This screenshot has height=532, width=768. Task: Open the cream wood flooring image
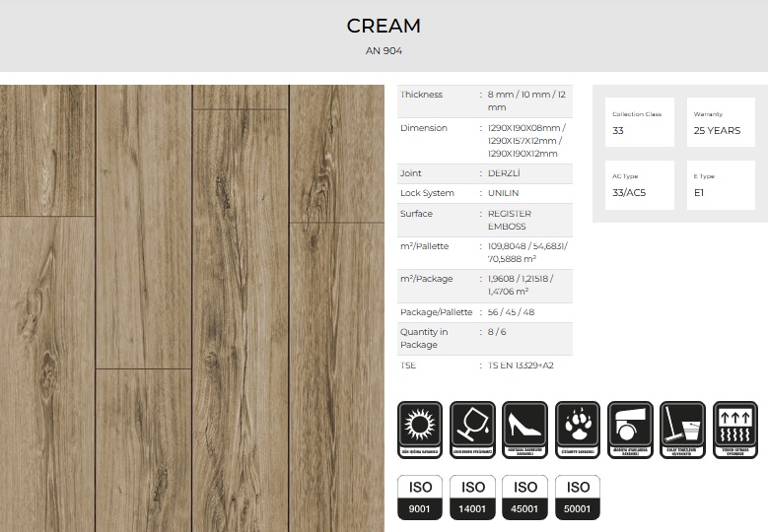[x=192, y=307]
